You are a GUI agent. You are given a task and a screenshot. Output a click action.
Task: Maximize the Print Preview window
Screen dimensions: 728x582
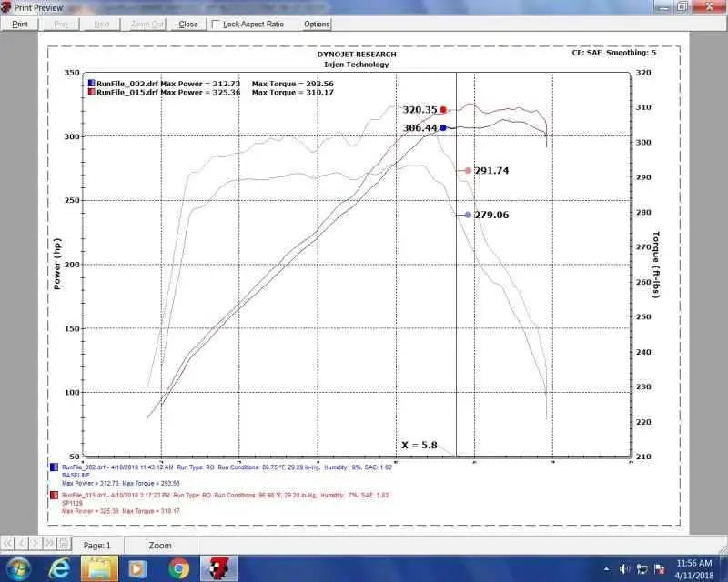click(682, 6)
